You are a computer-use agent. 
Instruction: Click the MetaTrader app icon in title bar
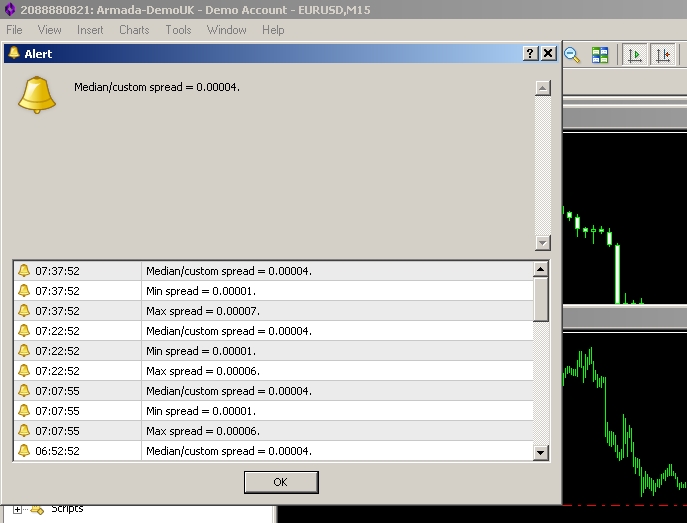(9, 9)
